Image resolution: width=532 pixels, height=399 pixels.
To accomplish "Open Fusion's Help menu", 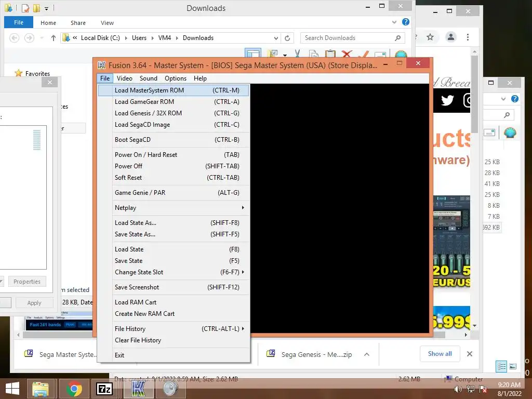I will point(200,78).
